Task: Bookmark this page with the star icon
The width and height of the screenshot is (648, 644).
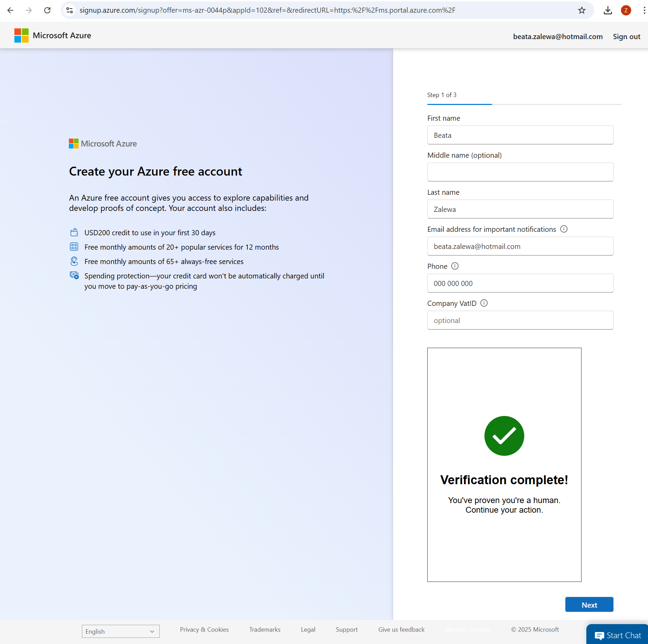Action: click(582, 10)
